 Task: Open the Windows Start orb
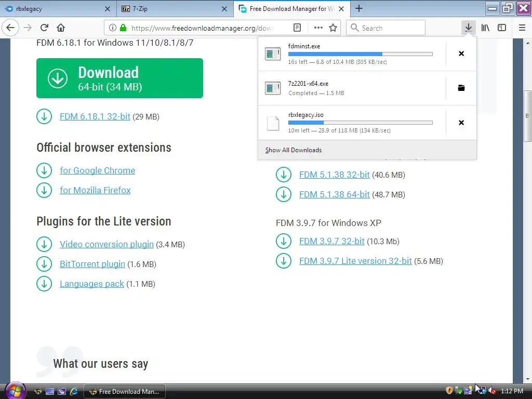(15, 391)
